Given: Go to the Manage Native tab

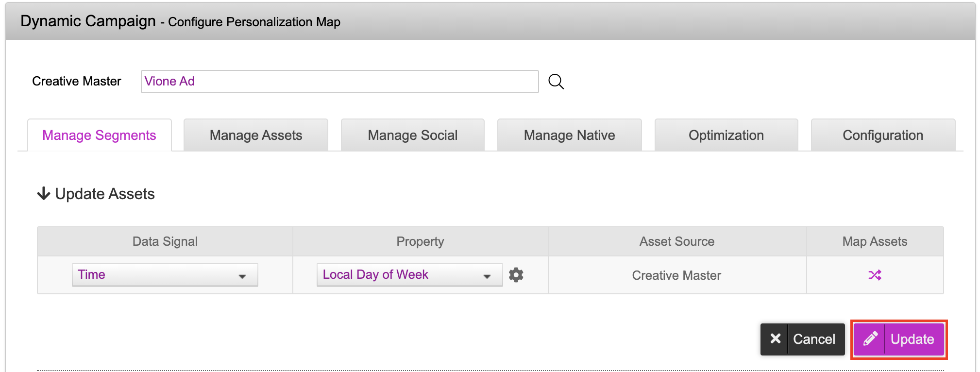Looking at the screenshot, I should coord(569,135).
